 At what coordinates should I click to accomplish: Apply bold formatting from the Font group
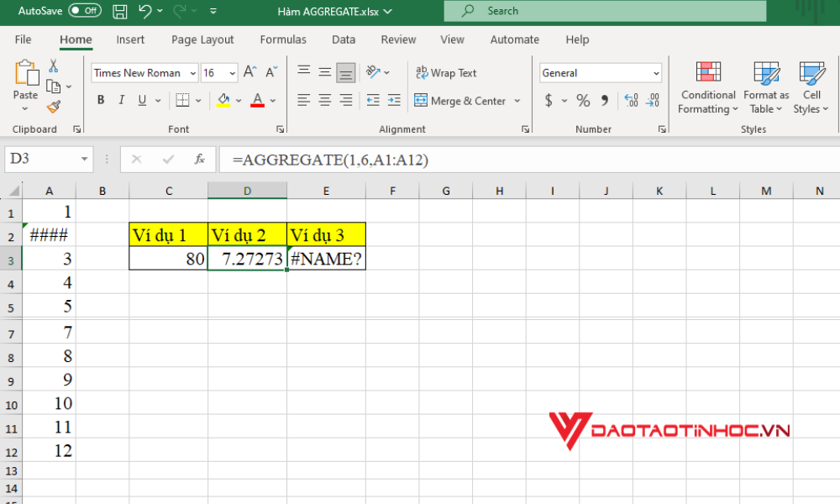[101, 100]
